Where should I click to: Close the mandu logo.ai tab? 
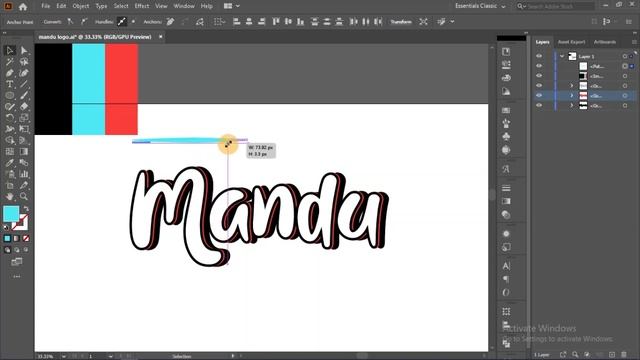(x=160, y=37)
